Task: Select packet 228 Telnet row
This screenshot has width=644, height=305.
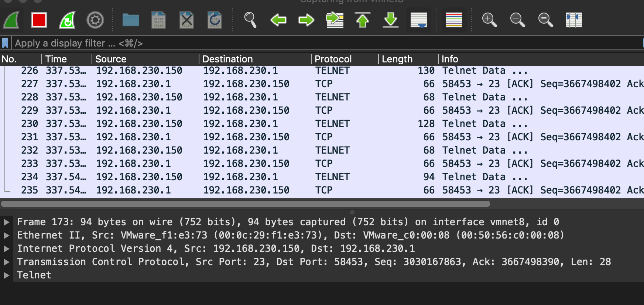Action: (x=322, y=97)
